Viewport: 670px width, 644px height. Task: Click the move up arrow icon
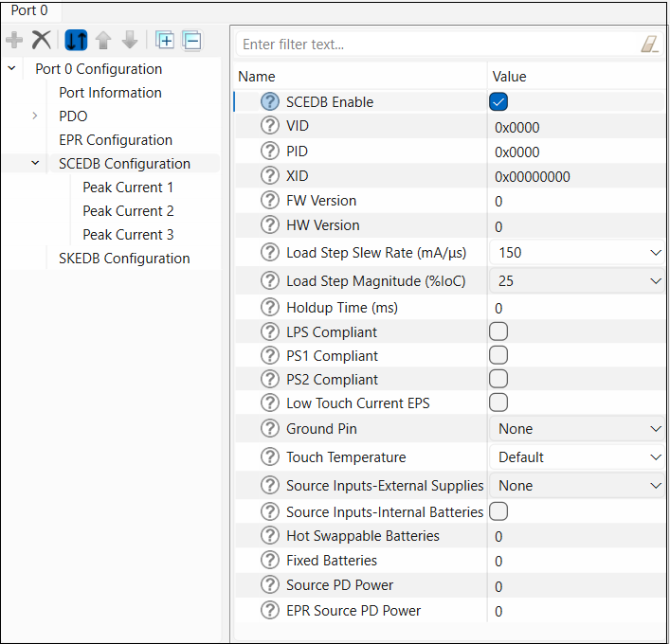[102, 41]
